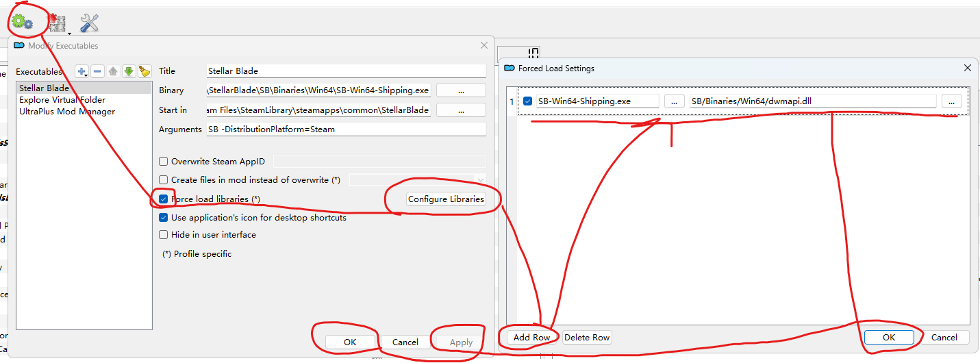Click Add Row button

[532, 337]
